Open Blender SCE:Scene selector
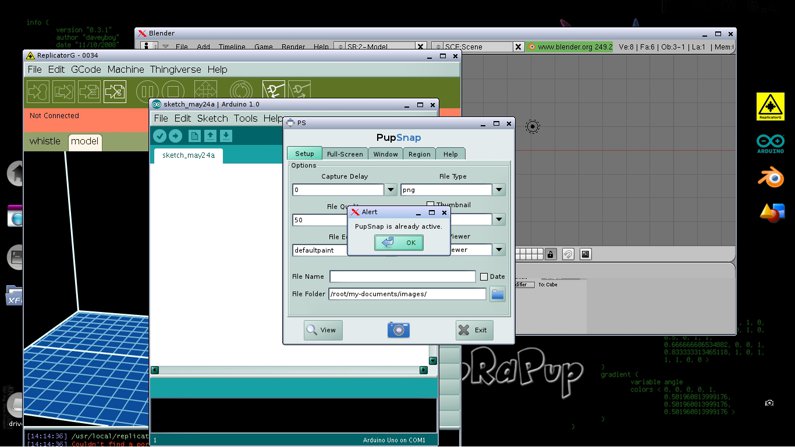This screenshot has height=447, width=795. point(438,47)
